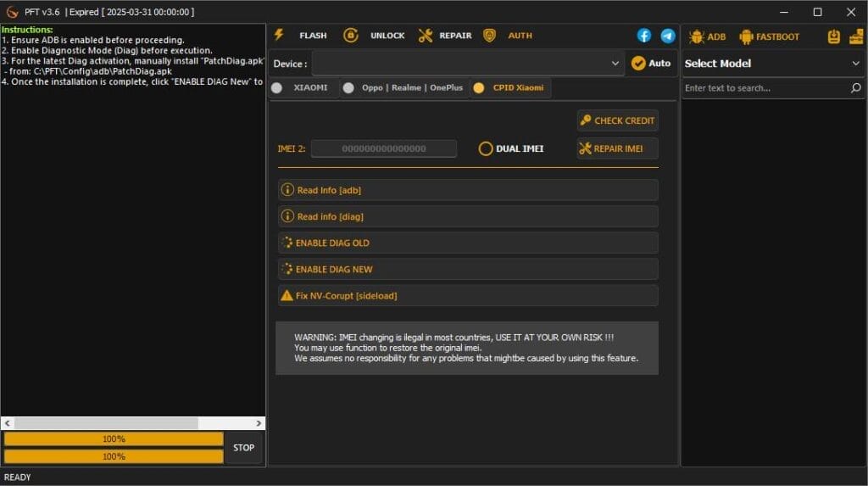
Task: Run Read Info [adb]
Action: pos(468,190)
